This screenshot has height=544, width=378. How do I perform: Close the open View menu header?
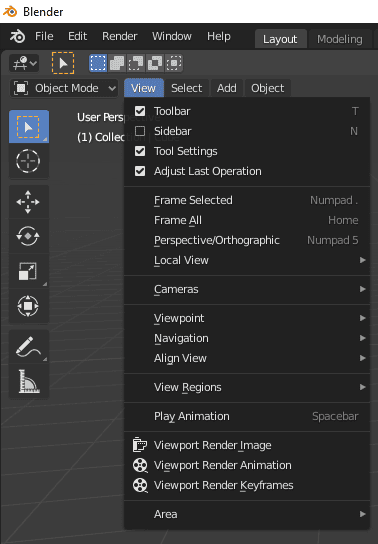tap(143, 88)
